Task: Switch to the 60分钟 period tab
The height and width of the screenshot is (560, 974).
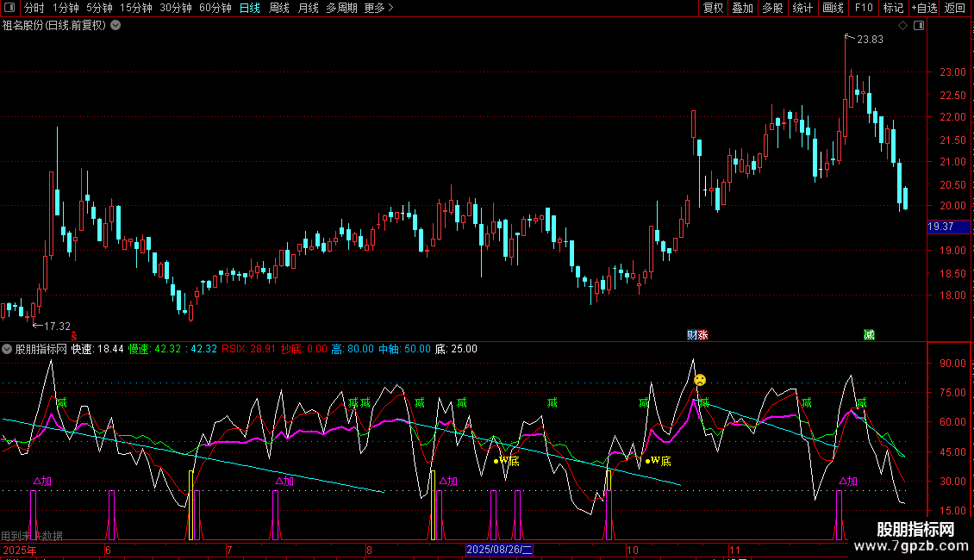Action: tap(215, 9)
